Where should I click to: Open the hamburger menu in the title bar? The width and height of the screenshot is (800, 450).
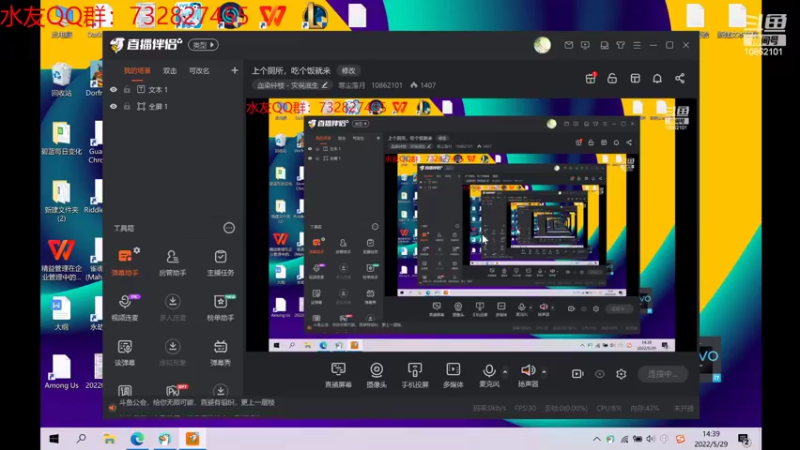tap(637, 45)
